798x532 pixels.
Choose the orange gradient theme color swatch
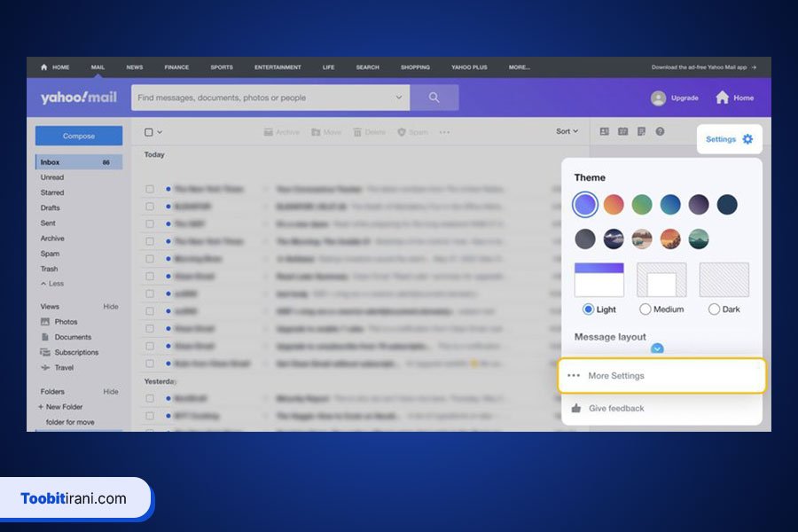[x=614, y=205]
